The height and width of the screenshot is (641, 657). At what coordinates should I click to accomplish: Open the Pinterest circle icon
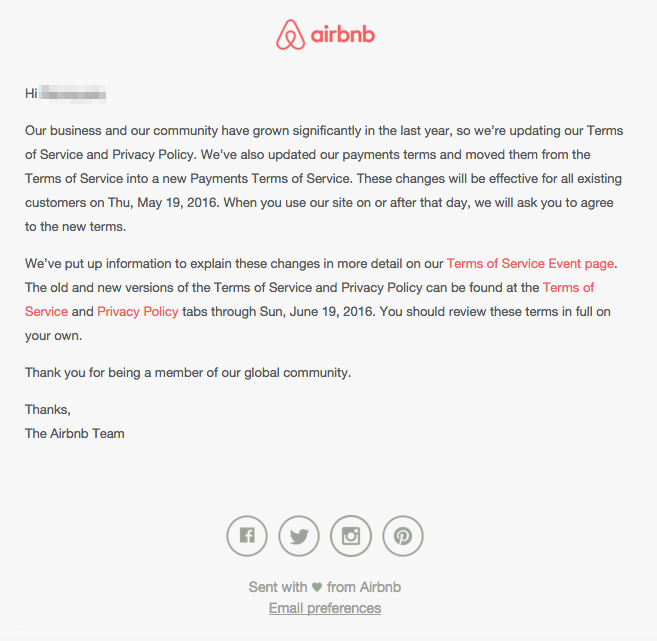403,536
